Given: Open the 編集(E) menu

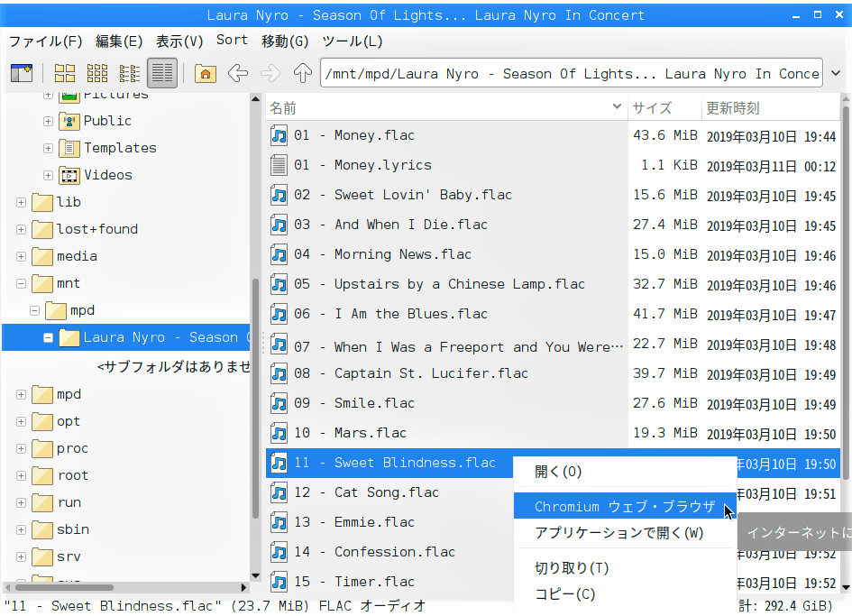Looking at the screenshot, I should tap(119, 41).
